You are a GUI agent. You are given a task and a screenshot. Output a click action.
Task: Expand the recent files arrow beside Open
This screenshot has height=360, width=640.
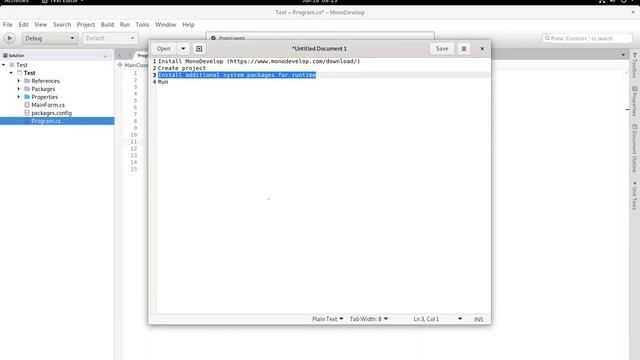point(183,49)
